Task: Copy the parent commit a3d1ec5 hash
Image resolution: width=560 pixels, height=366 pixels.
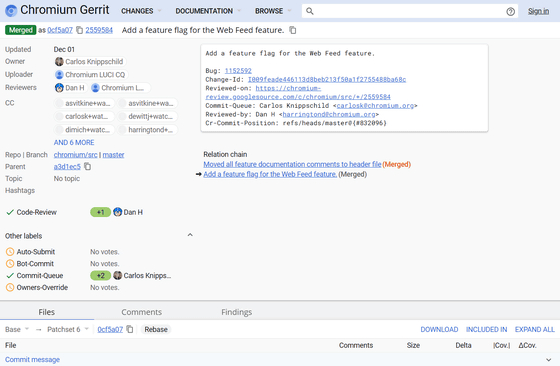Action: (x=87, y=166)
